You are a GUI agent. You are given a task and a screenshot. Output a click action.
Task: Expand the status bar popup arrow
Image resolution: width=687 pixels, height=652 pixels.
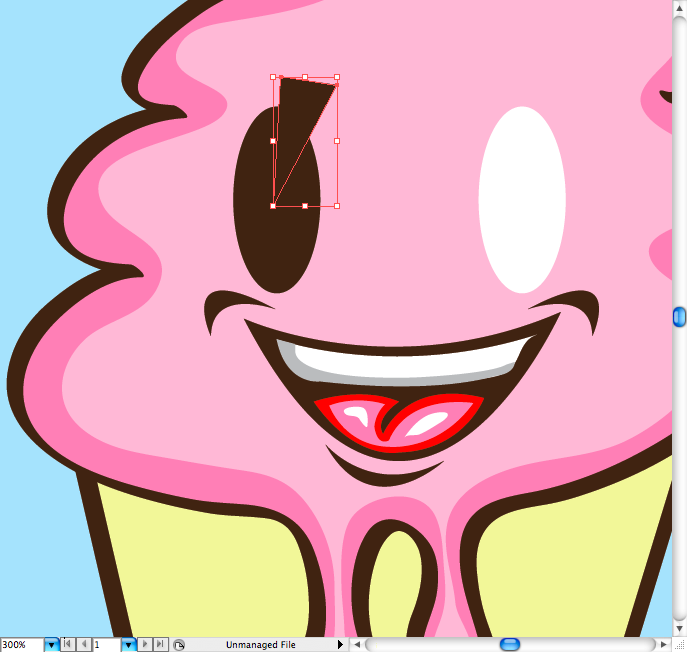[x=340, y=645]
